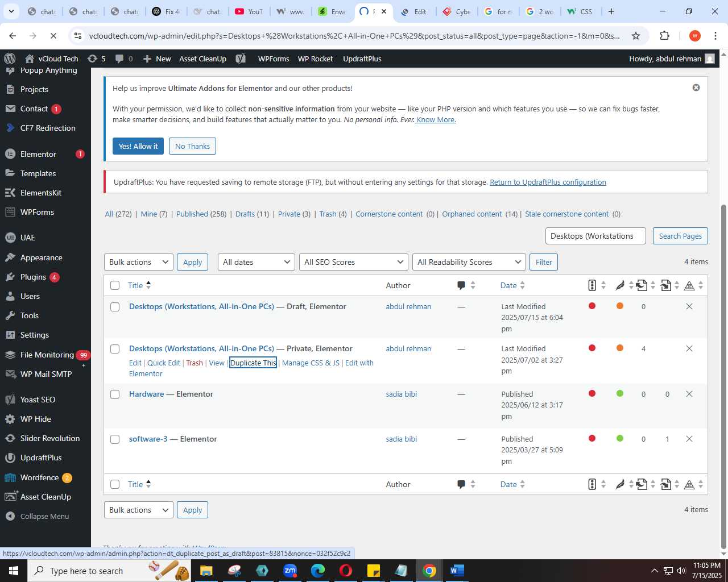Viewport: 728px width, 582px height.
Task: Toggle select-all checkbox in the table footer
Action: tap(115, 484)
